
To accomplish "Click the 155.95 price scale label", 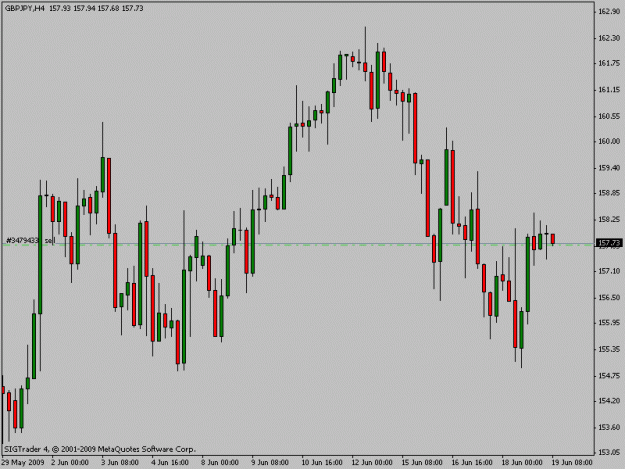I will 609,323.
